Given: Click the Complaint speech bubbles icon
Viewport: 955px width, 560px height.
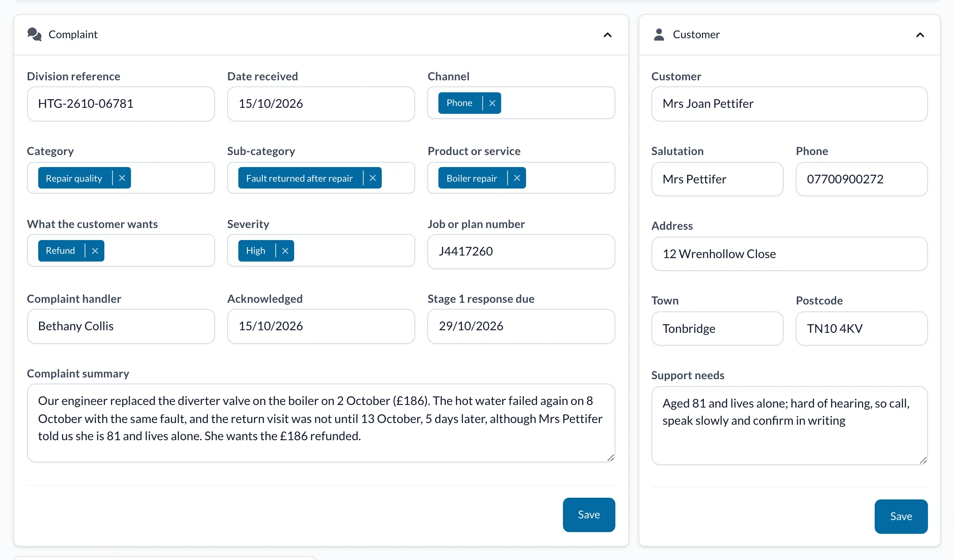Looking at the screenshot, I should tap(34, 34).
